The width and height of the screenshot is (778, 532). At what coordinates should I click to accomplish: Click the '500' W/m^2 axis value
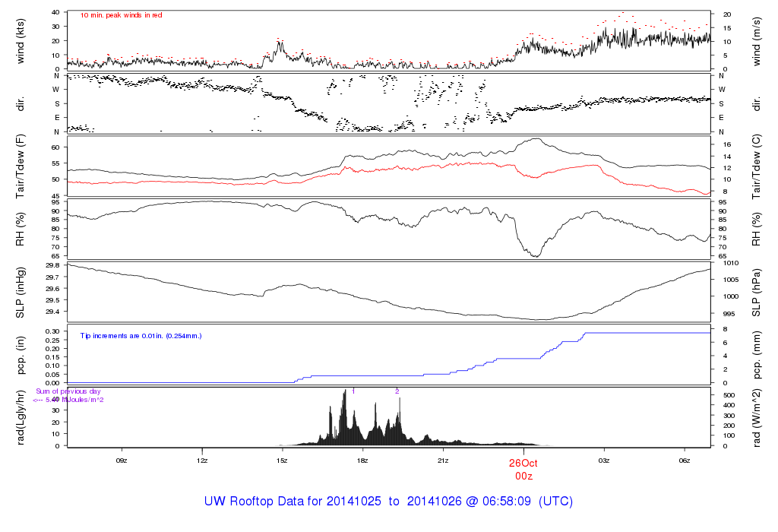[x=729, y=395]
